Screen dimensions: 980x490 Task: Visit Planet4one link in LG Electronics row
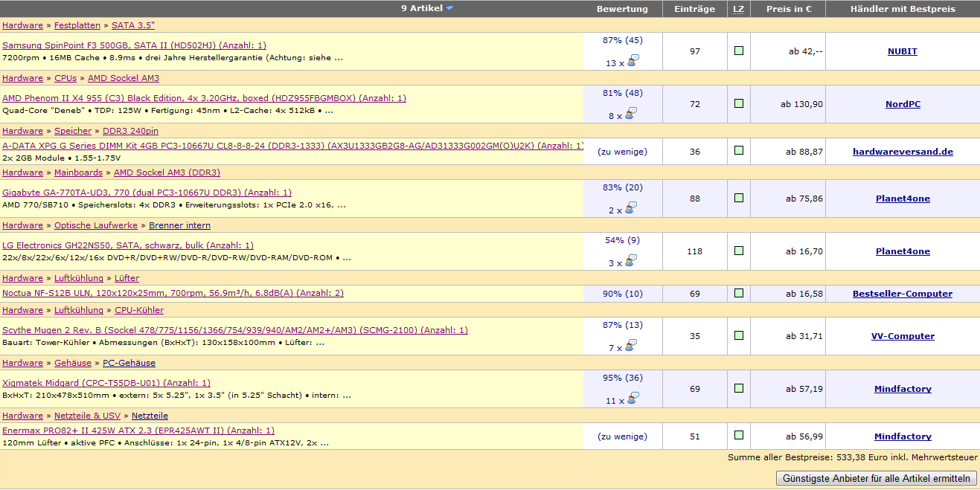click(903, 251)
